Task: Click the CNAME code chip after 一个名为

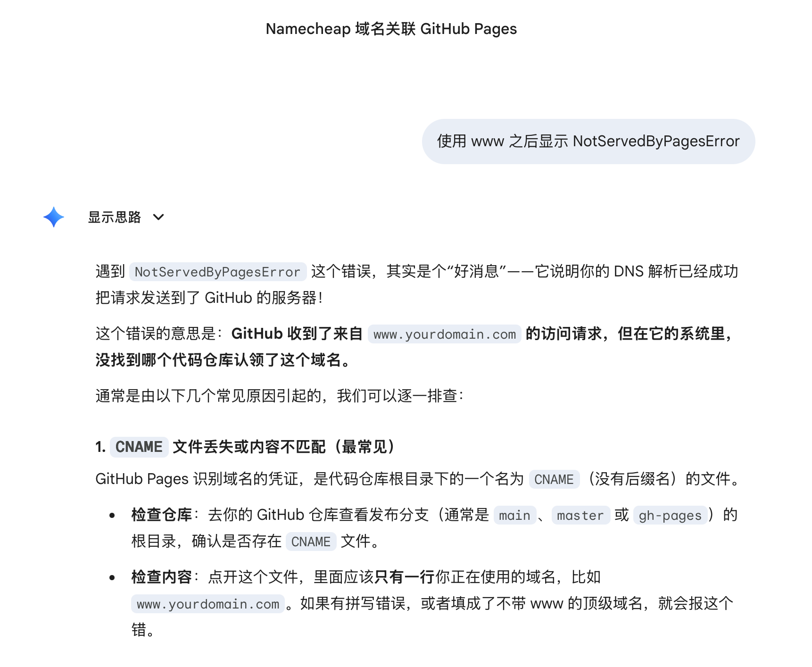Action: tap(554, 479)
